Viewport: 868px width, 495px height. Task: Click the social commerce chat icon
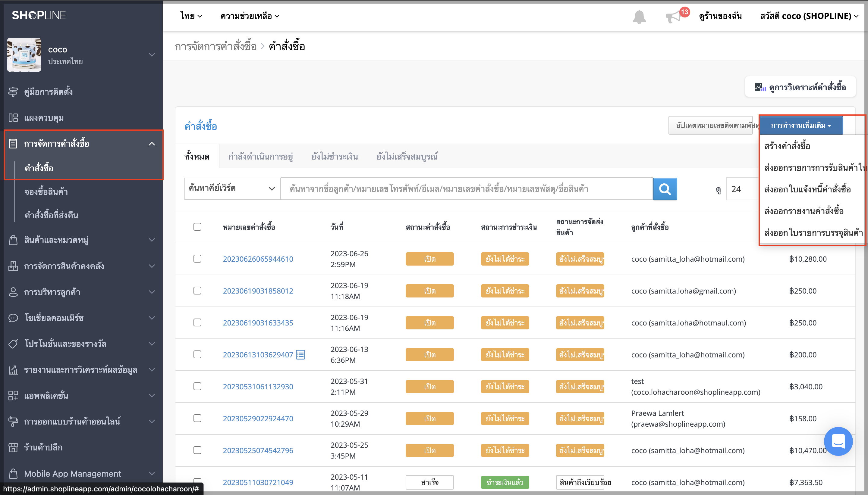(x=13, y=318)
